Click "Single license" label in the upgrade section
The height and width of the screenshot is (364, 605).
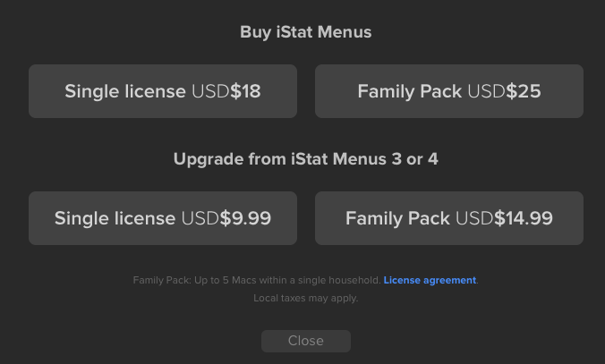(115, 218)
